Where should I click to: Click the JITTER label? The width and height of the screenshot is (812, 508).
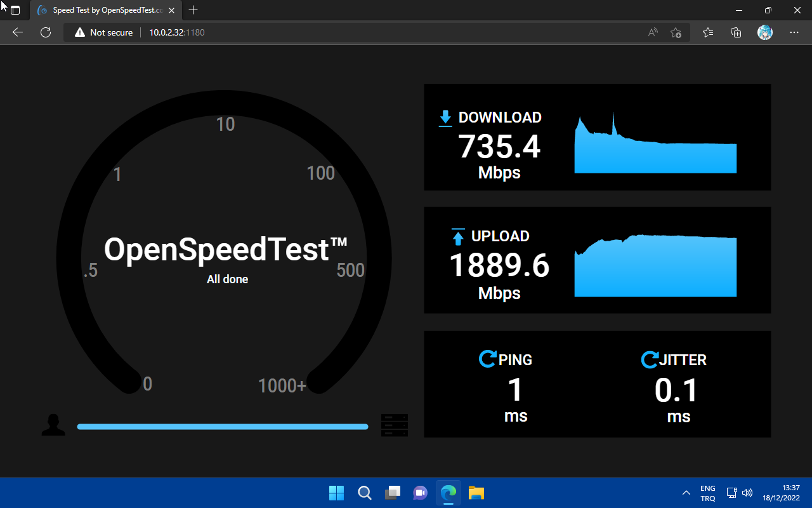pos(683,359)
